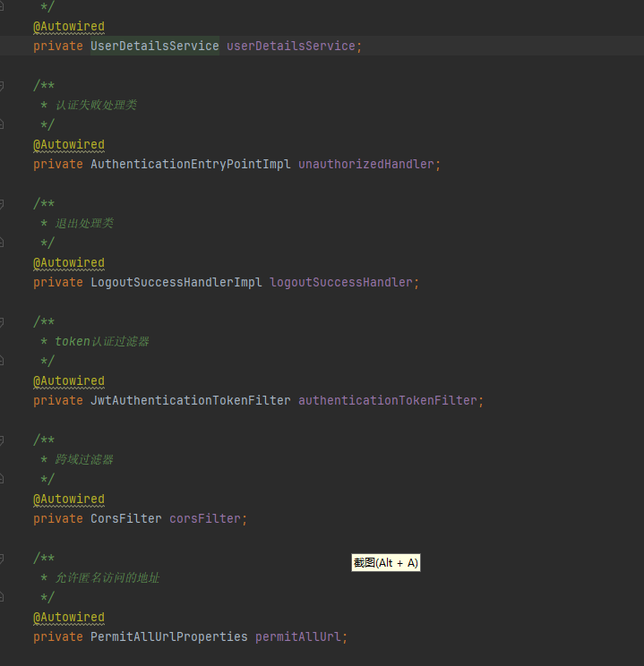This screenshot has height=666, width=644.
Task: Click @Autowired above authenticationTokenFilter
Action: (69, 380)
